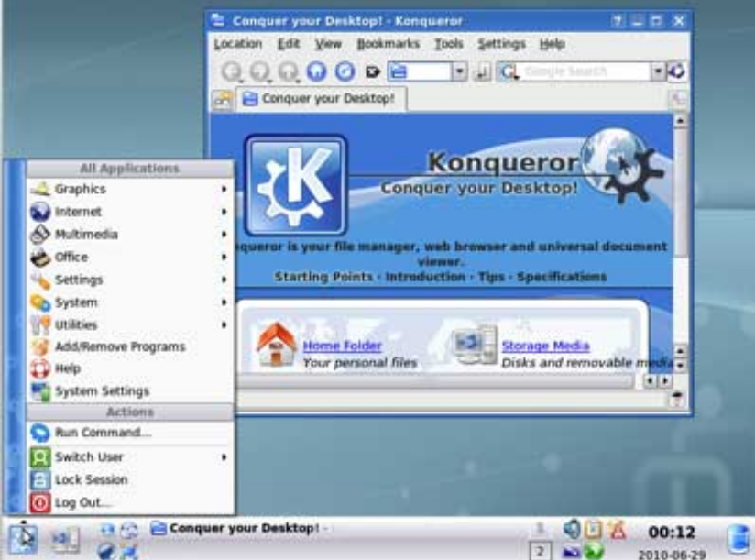Screen dimensions: 755x560
Task: Click the question-mark help button in Konqueror's title bar
Action: point(618,21)
